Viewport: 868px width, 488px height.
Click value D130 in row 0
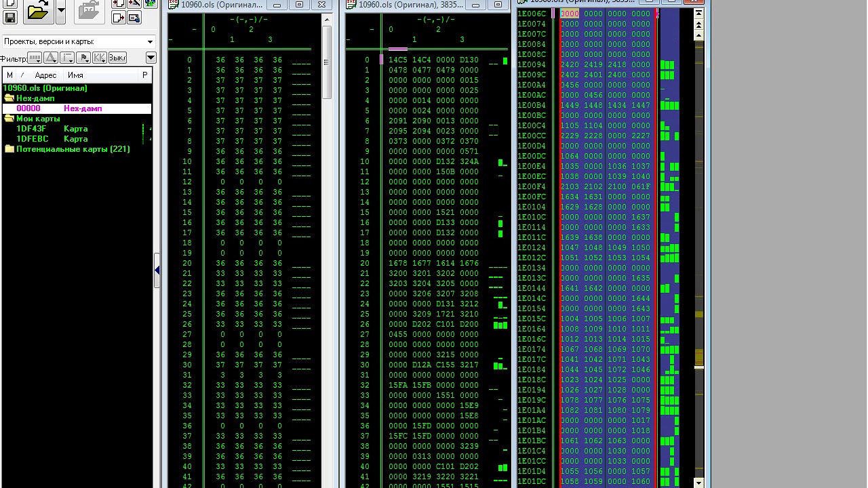click(x=469, y=60)
